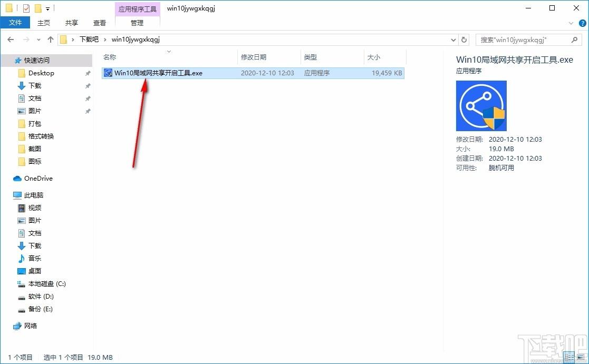Screen dimensions: 589x364
Task: Click the OneDrive cloud icon
Action: click(17, 179)
